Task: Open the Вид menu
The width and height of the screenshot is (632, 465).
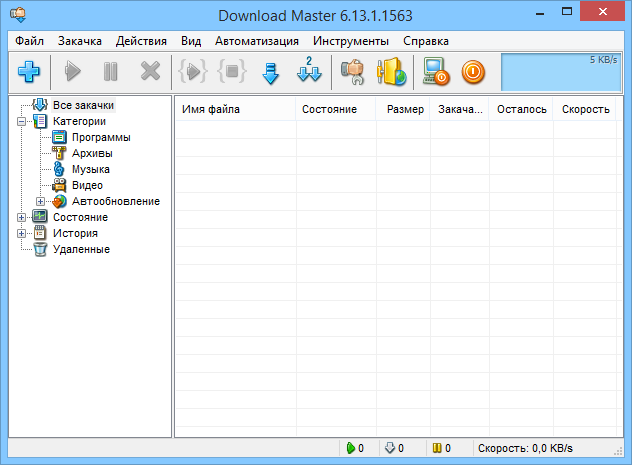Action: pos(191,41)
